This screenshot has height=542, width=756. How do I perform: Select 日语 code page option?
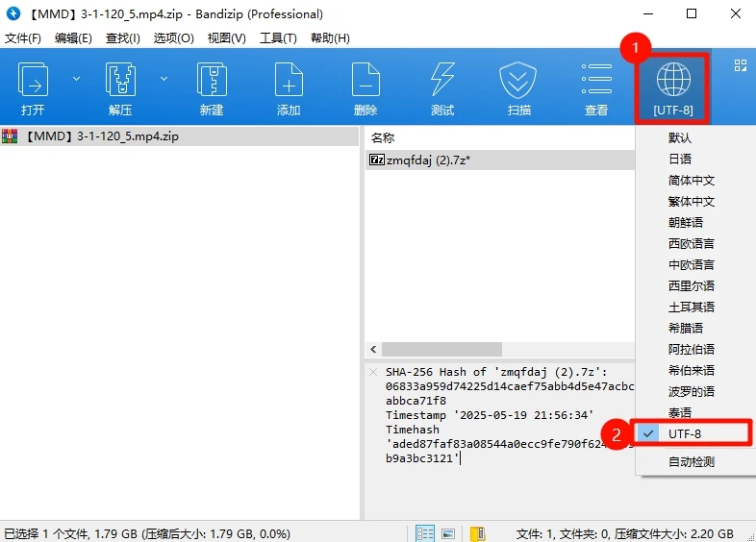[695, 159]
